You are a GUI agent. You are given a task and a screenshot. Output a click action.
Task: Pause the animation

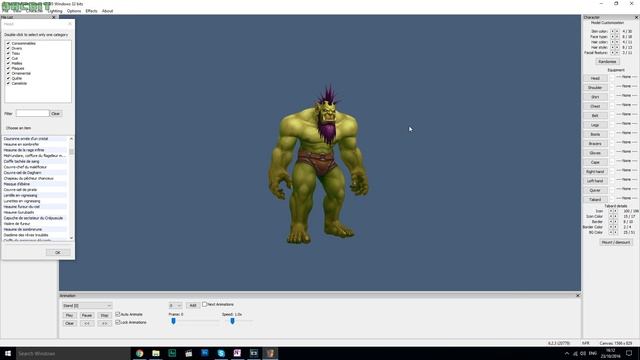pos(87,316)
